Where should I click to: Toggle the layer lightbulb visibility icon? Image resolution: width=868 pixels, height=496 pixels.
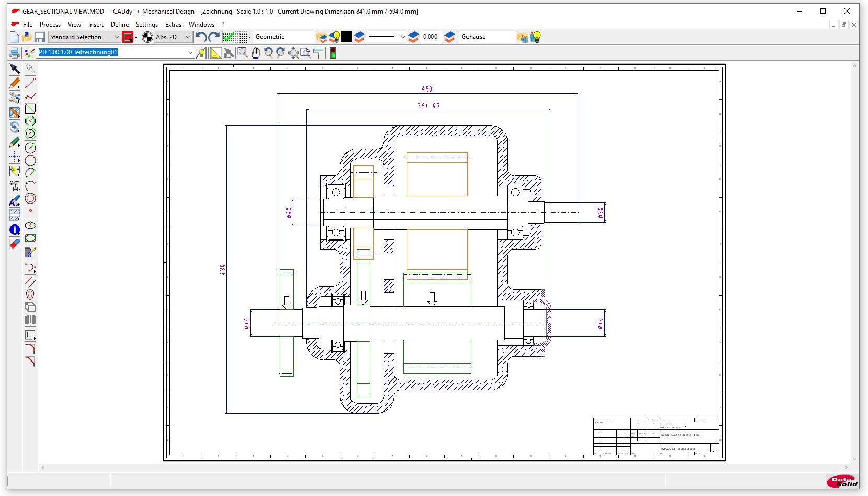(x=336, y=37)
